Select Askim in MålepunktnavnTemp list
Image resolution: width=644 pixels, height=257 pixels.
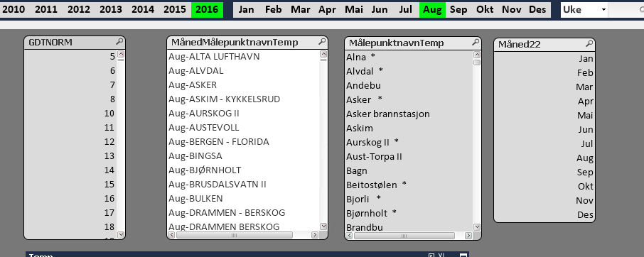[409, 128]
